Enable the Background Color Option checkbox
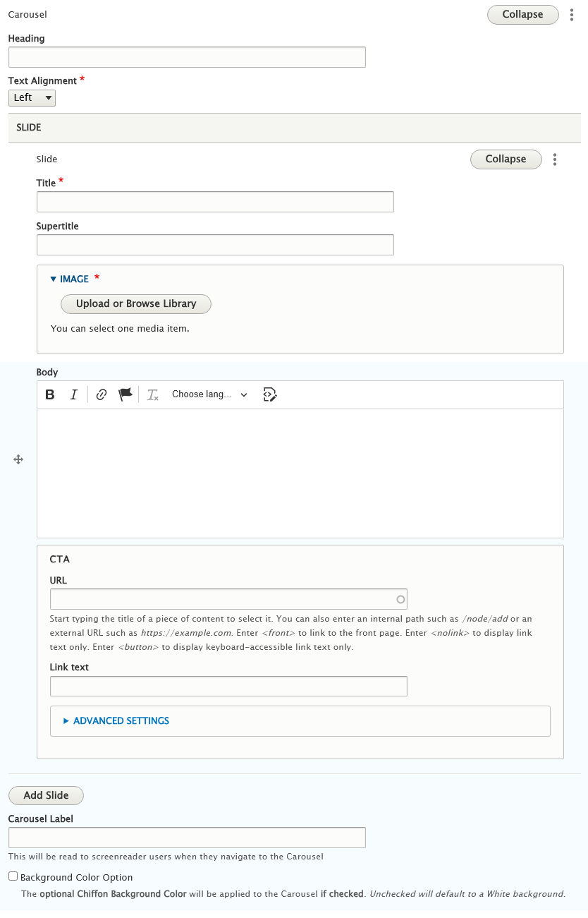This screenshot has height=918, width=588. click(13, 876)
